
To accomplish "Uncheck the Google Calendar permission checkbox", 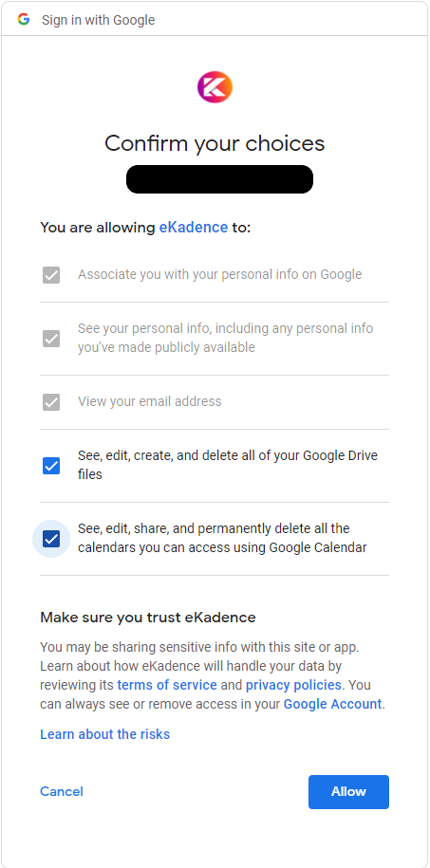I will (51, 539).
